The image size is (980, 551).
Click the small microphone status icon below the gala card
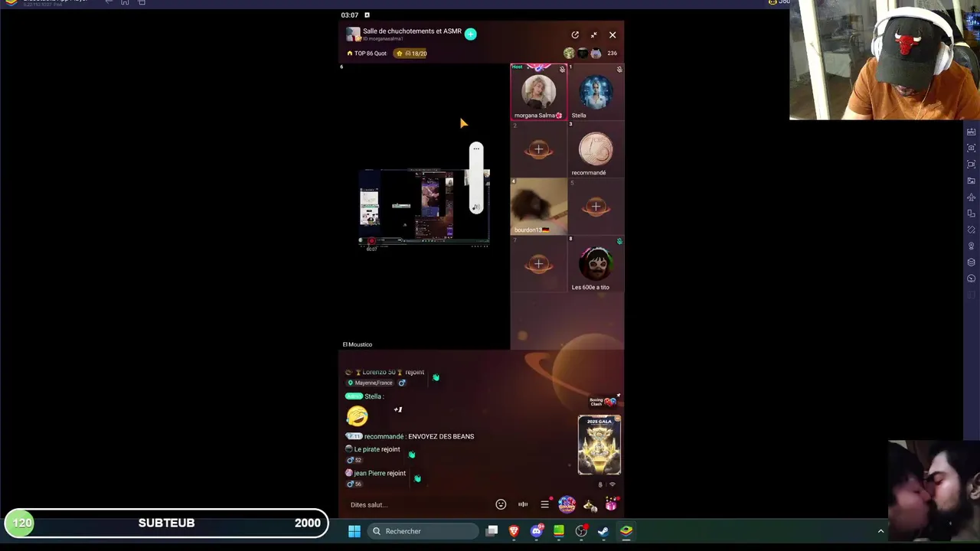(x=600, y=484)
